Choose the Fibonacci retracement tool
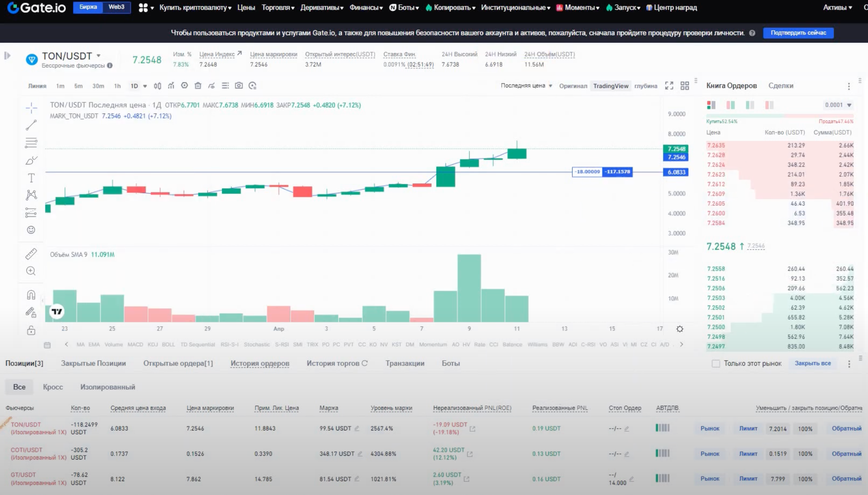The image size is (868, 495). [31, 143]
